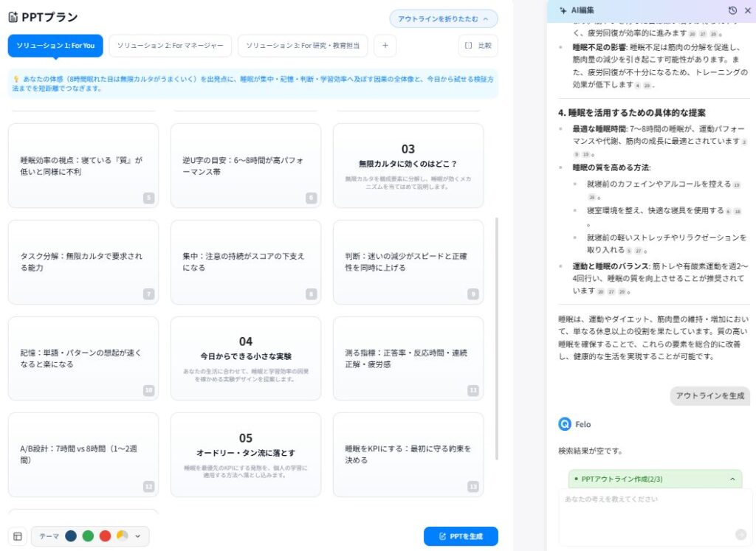
Task: Collapse outline with アウトラインを折りたたむ
Action: 444,18
